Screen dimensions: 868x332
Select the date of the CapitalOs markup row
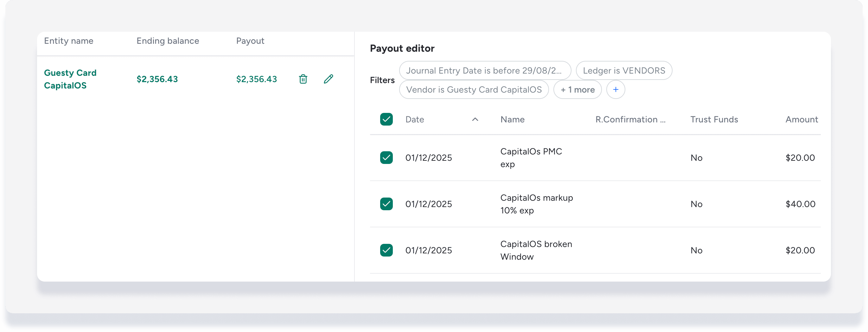coord(428,204)
